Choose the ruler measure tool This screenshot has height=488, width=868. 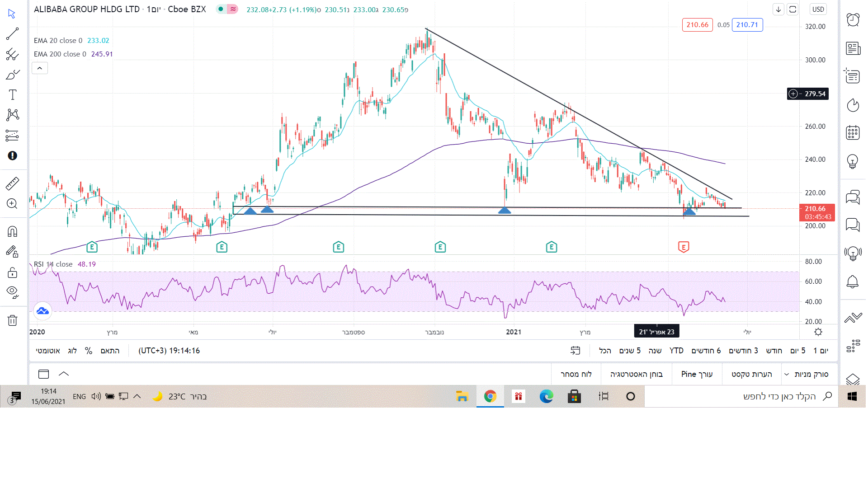[x=12, y=183]
